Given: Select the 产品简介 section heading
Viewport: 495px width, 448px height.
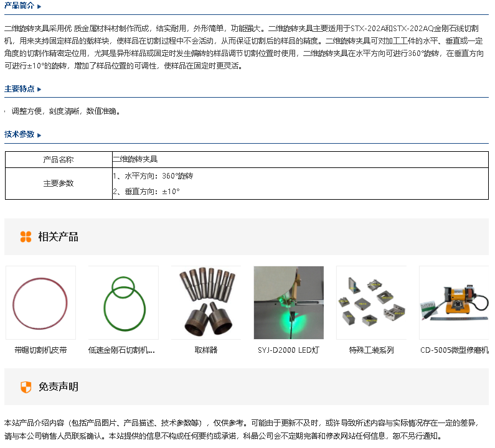Looking at the screenshot, I should (x=19, y=6).
